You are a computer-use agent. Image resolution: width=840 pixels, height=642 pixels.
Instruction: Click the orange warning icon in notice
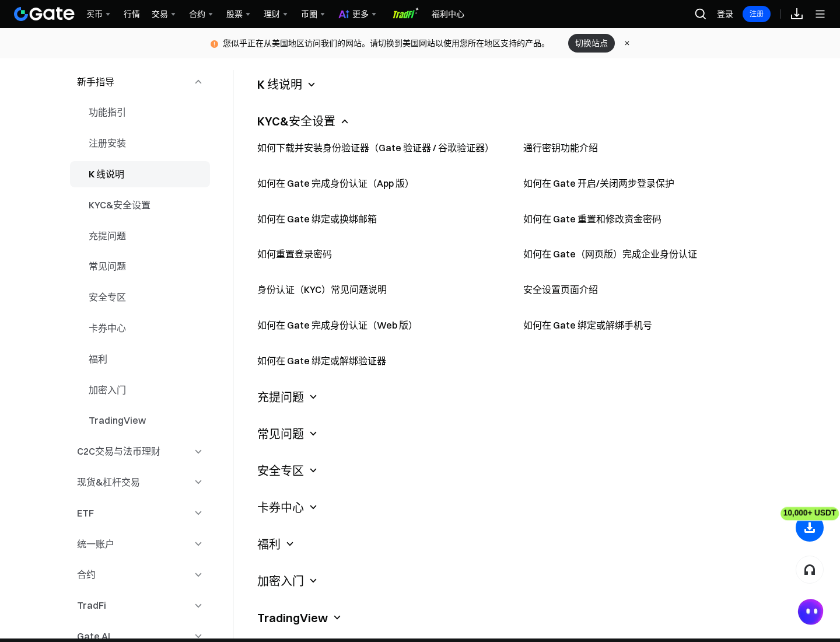tap(214, 44)
